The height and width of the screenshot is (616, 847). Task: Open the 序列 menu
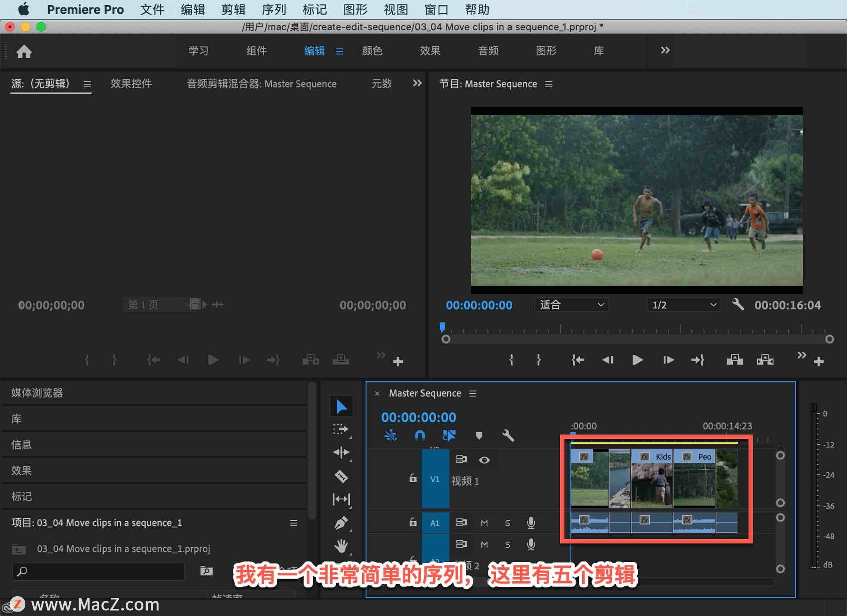click(274, 9)
